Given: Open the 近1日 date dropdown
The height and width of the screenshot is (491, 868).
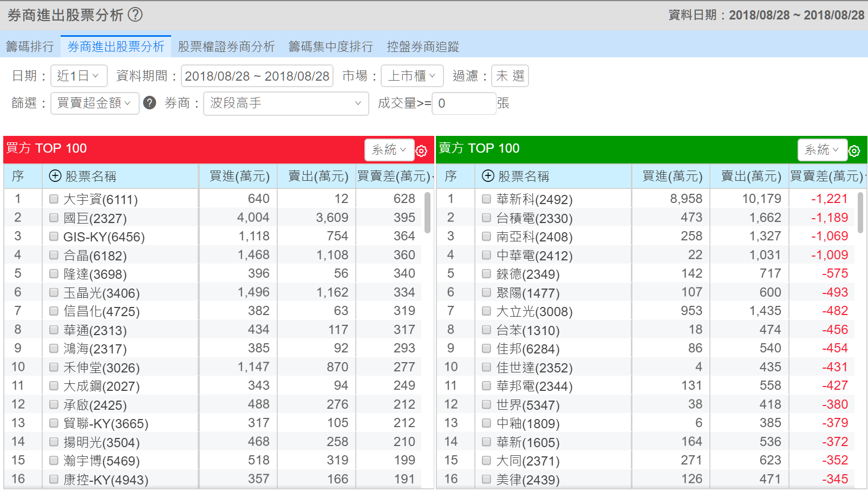Looking at the screenshot, I should pos(79,76).
